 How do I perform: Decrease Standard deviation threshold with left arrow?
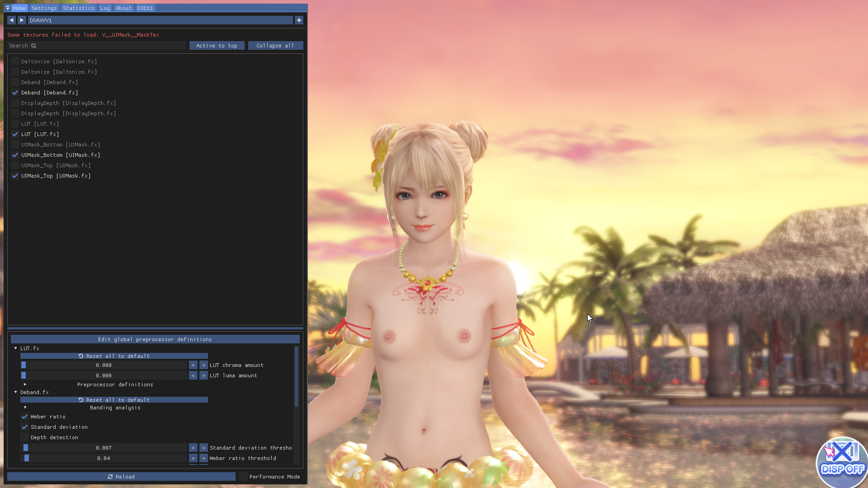[x=193, y=448]
